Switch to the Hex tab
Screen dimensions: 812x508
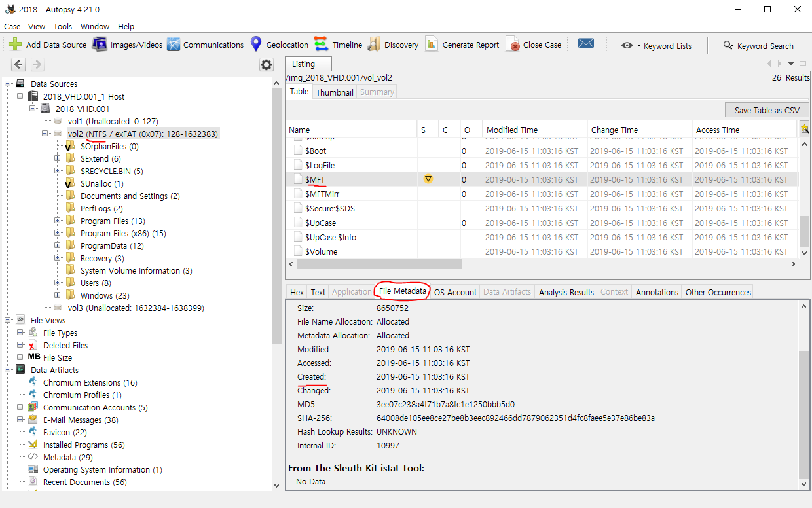[x=297, y=292]
